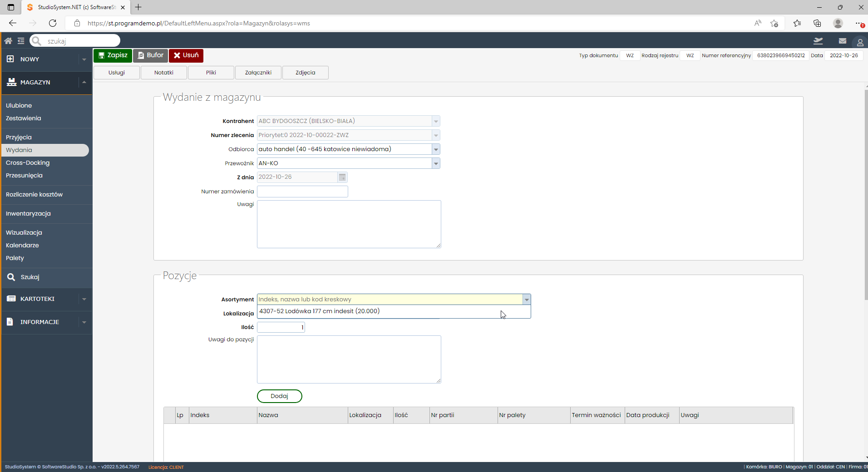Switch to the Pliki tab
This screenshot has height=472, width=868.
tap(211, 73)
